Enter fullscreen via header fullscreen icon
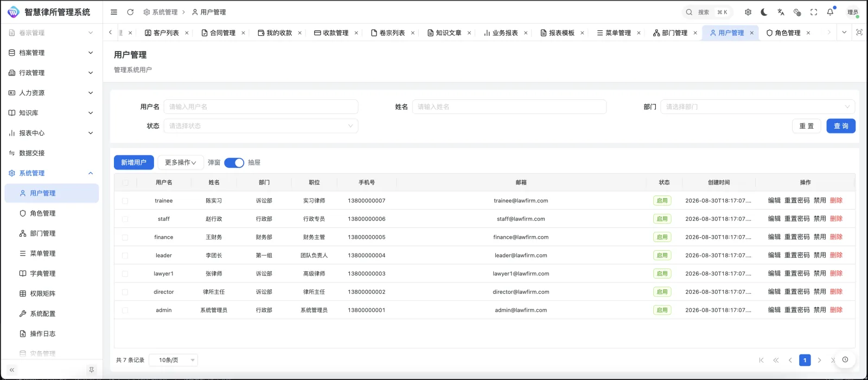 tap(814, 12)
